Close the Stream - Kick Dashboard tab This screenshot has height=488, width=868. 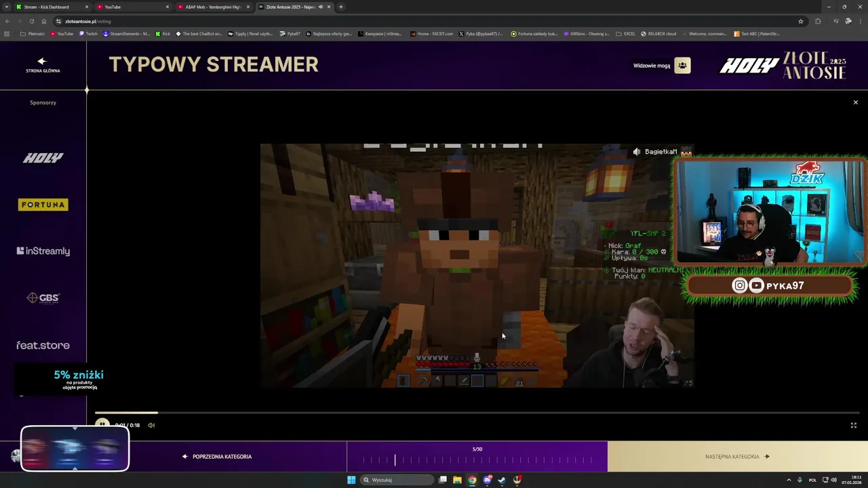pyautogui.click(x=87, y=7)
